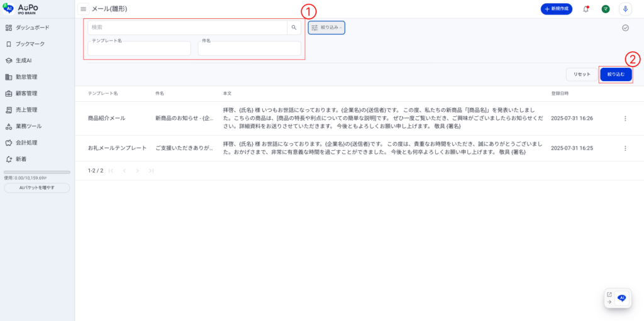The height and width of the screenshot is (321, 644).
Task: Focus the テンプレート名 input field
Action: 139,49
